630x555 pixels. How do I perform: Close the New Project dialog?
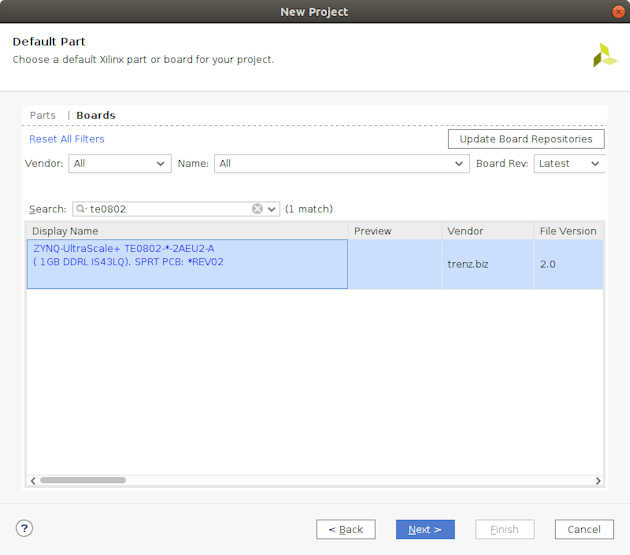point(618,12)
